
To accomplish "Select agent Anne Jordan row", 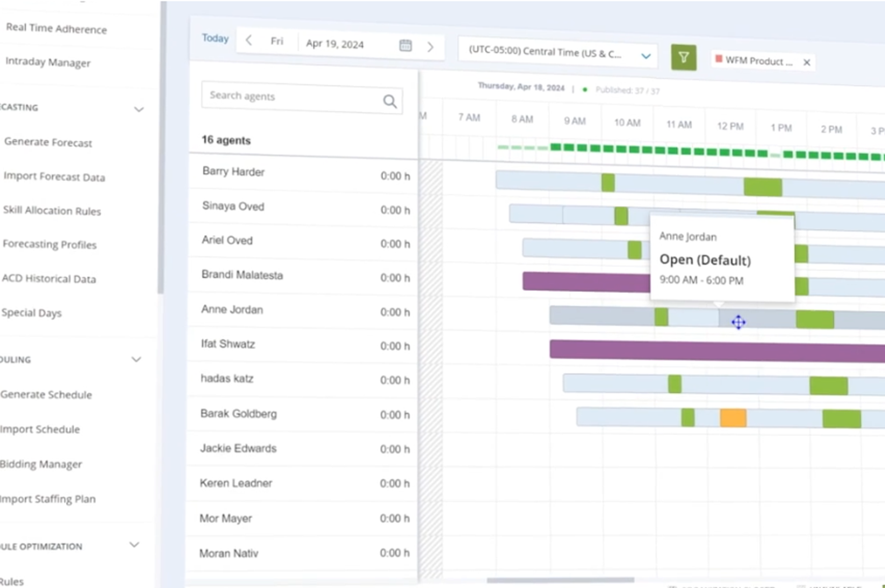I will tap(232, 310).
